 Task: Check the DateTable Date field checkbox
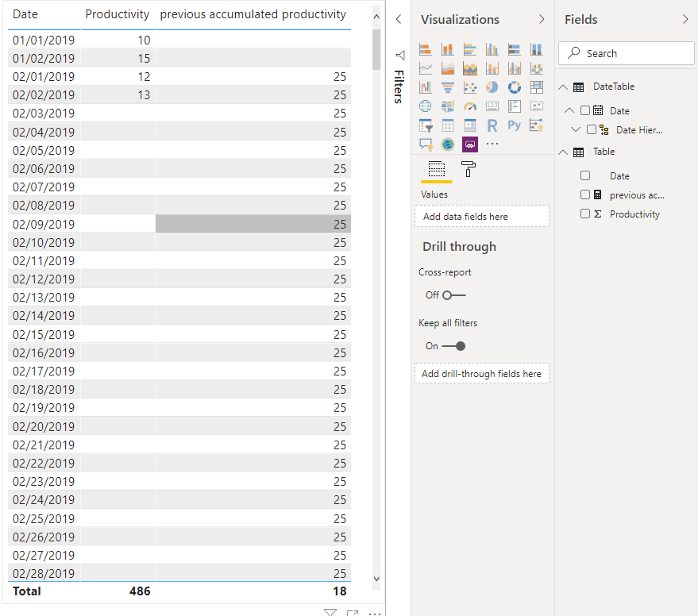click(x=585, y=110)
